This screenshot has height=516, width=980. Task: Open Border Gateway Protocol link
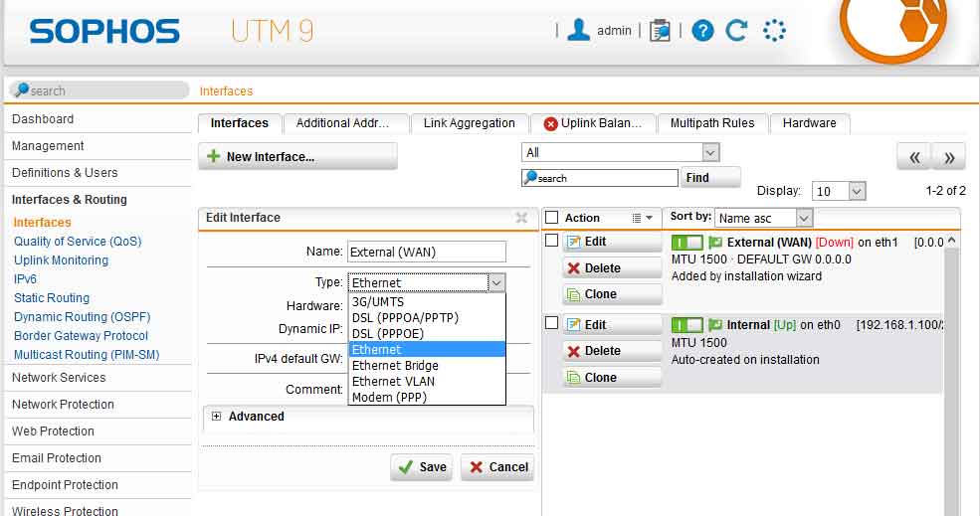click(82, 335)
